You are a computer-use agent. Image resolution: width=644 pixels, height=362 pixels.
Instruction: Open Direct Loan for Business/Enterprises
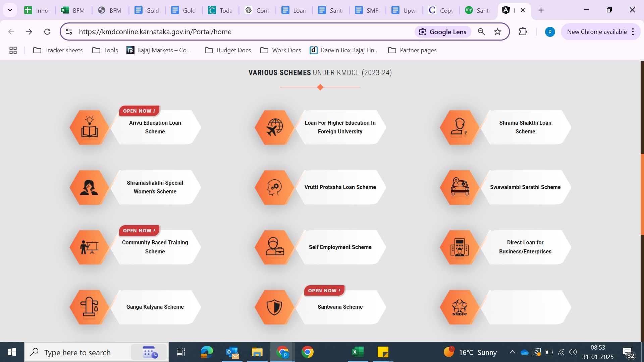click(525, 247)
